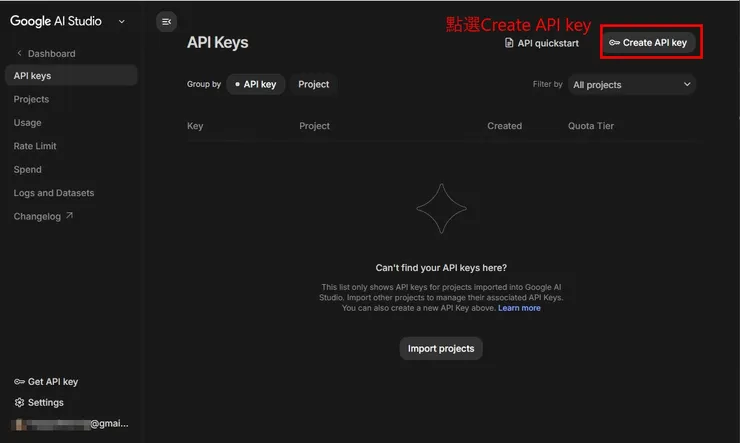Click the Key column header

tap(195, 126)
